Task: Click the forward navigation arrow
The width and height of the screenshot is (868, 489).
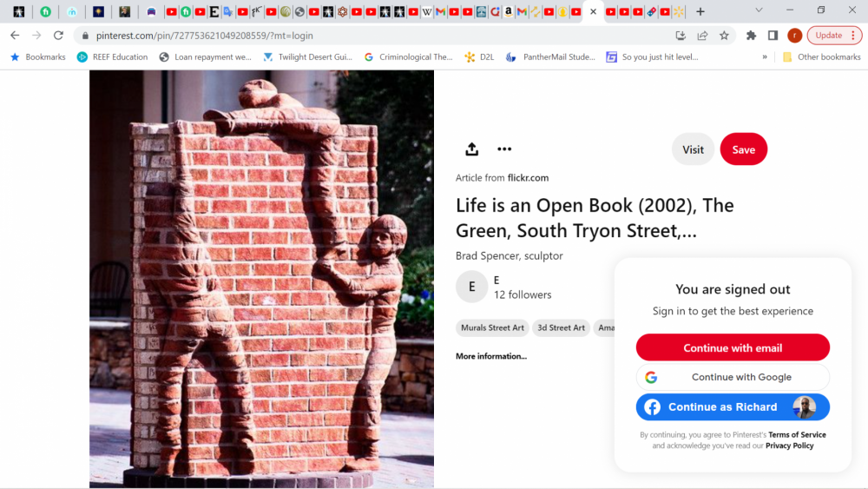Action: (x=36, y=36)
